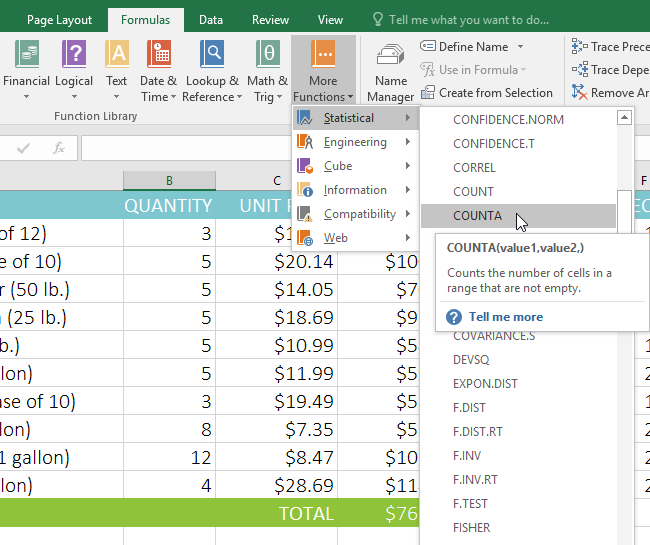Image resolution: width=650 pixels, height=545 pixels.
Task: Click the function list scroll-up arrow
Action: pyautogui.click(x=625, y=118)
